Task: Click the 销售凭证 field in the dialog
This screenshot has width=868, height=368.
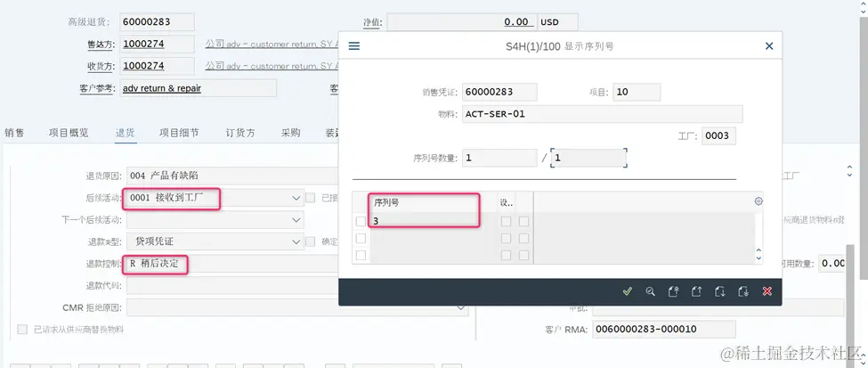Action: (x=499, y=92)
